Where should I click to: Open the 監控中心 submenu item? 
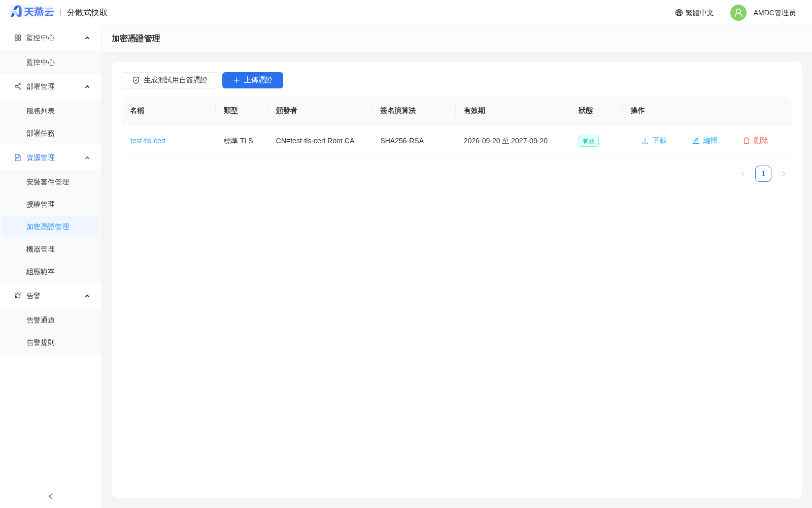pyautogui.click(x=51, y=62)
